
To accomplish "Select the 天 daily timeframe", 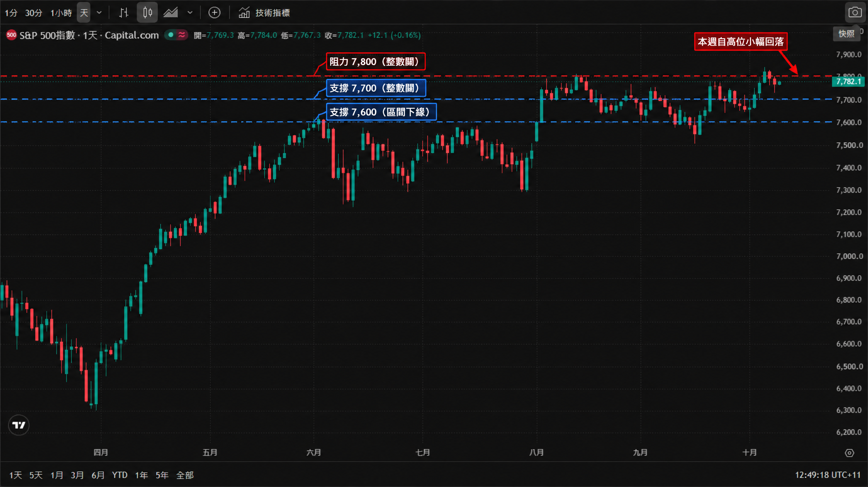I will (x=83, y=13).
